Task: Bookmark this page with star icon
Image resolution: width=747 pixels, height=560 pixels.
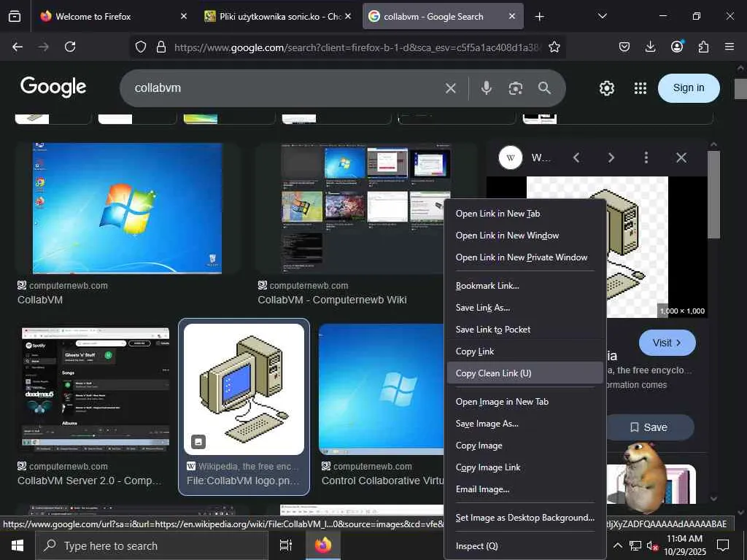Action: (554, 47)
